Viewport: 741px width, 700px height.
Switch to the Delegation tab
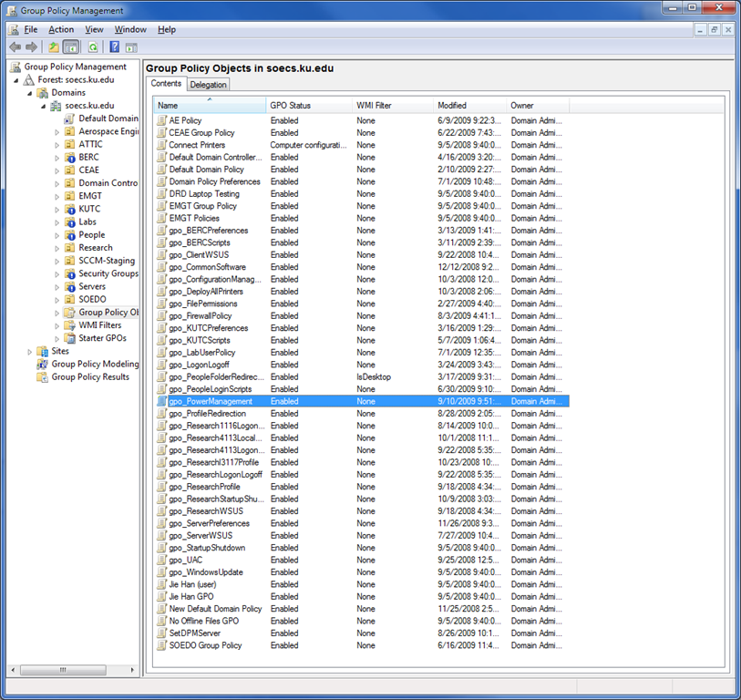pyautogui.click(x=208, y=84)
